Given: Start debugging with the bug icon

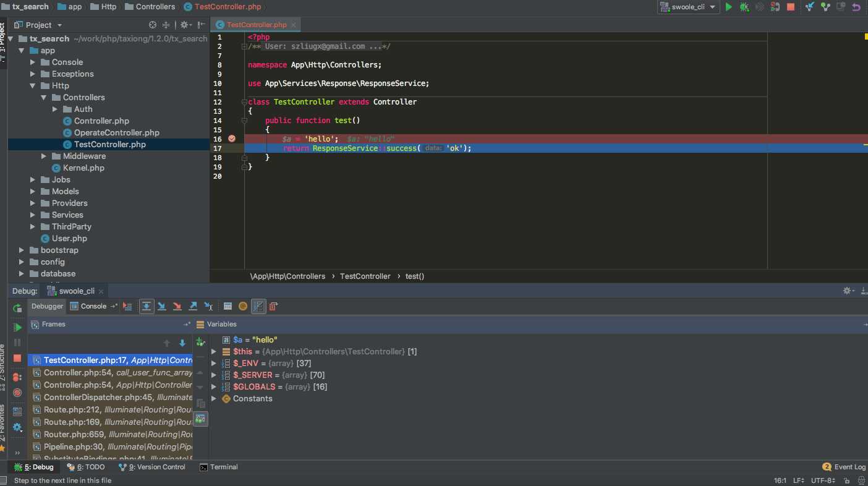Looking at the screenshot, I should 744,7.
